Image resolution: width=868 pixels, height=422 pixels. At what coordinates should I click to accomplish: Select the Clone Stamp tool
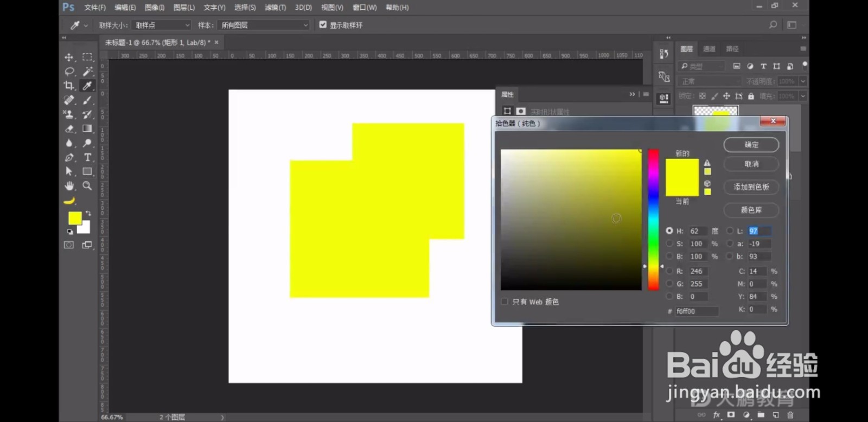pos(69,114)
